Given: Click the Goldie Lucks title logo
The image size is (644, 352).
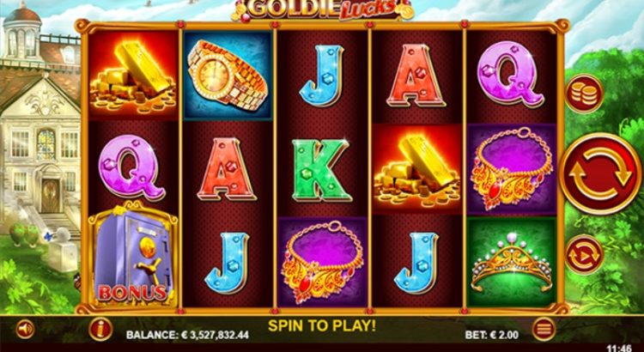Looking at the screenshot, I should click(x=322, y=9).
